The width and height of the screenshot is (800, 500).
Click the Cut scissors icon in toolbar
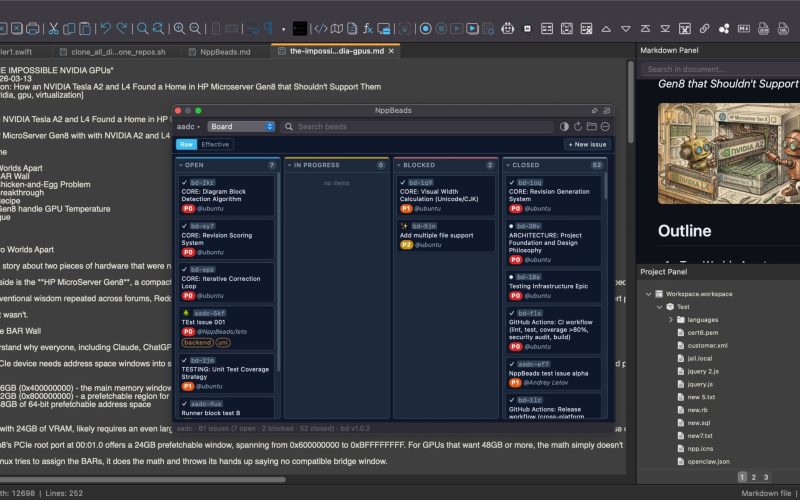pos(54,29)
